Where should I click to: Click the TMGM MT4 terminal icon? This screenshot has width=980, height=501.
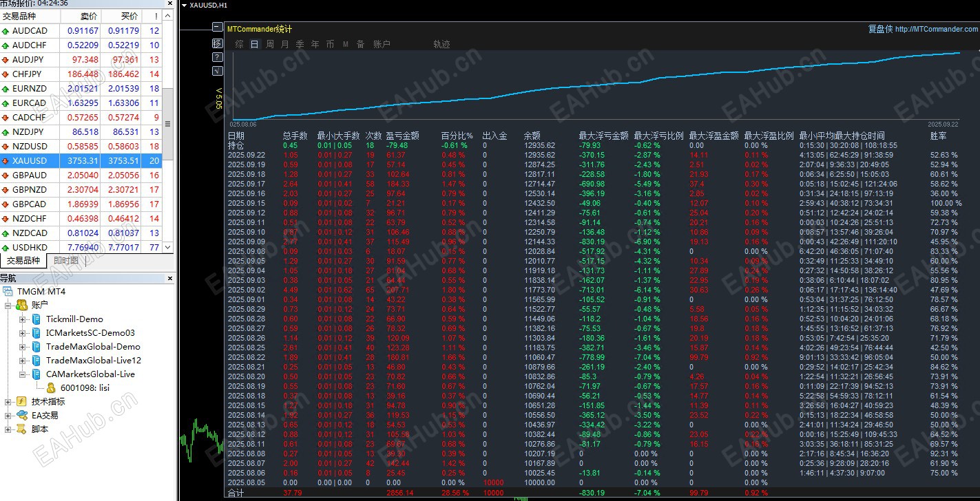(8, 291)
